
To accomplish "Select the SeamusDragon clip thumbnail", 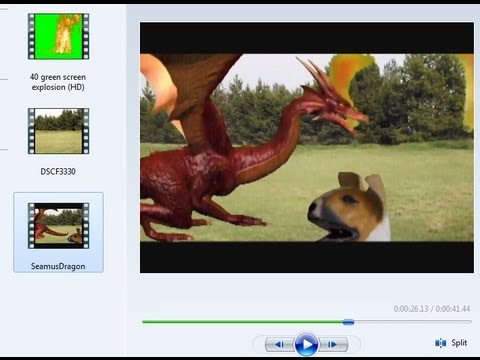I will (x=58, y=226).
